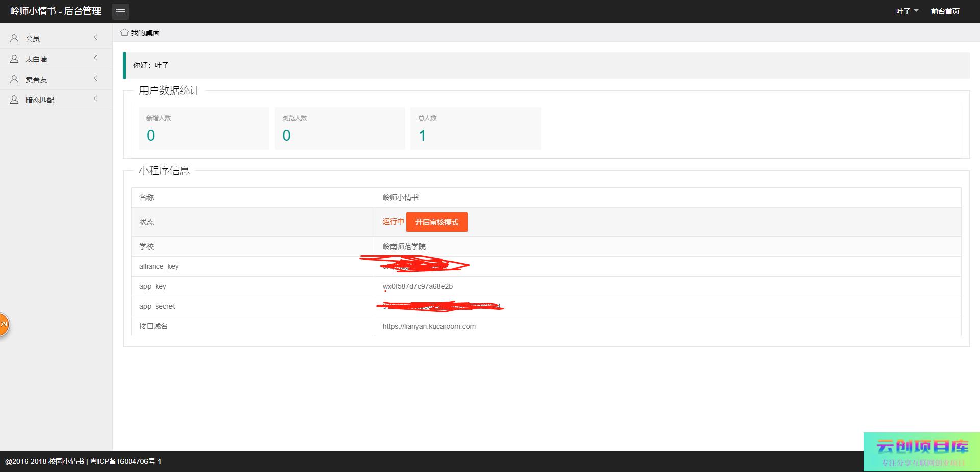This screenshot has height=472, width=980.
Task: Click the hamburger menu toggle icon
Action: tap(120, 11)
